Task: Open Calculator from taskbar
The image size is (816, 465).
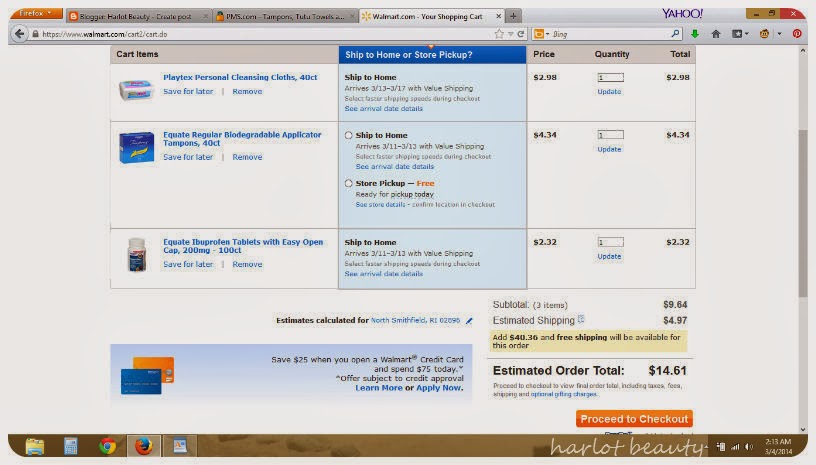Action: pos(71,446)
